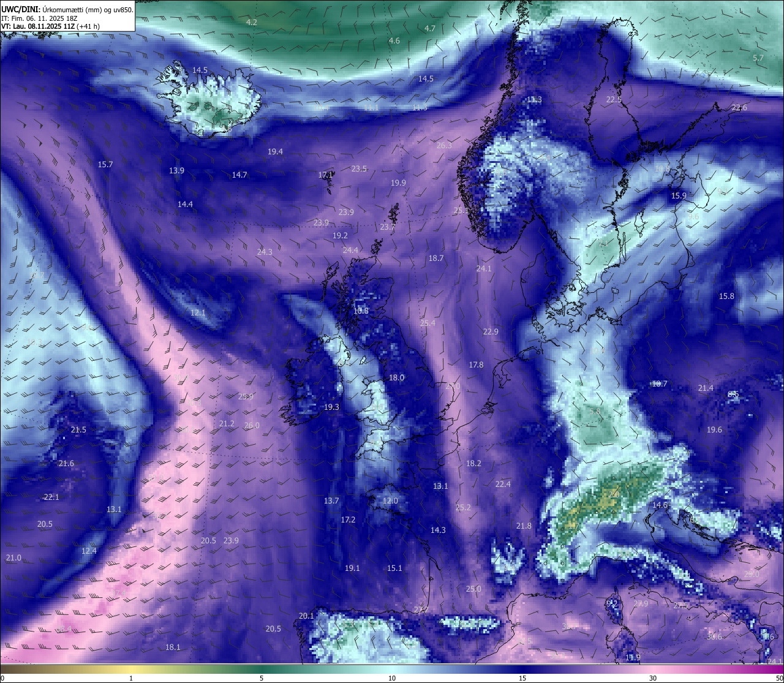This screenshot has height=683, width=784.
Task: Click the value 21.5 on the left side
Action: coord(78,430)
